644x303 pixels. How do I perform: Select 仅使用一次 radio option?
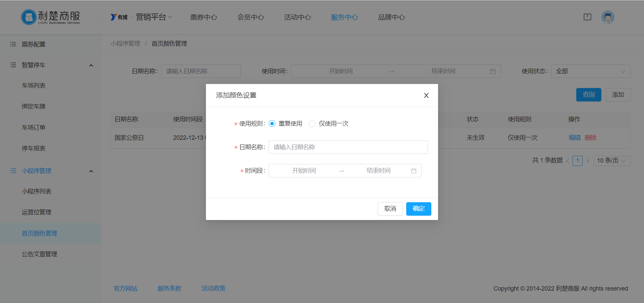pos(312,124)
